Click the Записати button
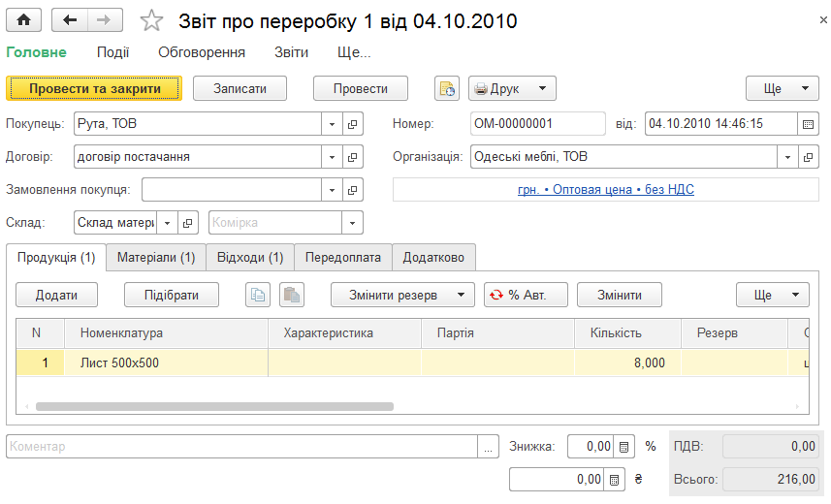The image size is (831, 504). click(x=240, y=88)
